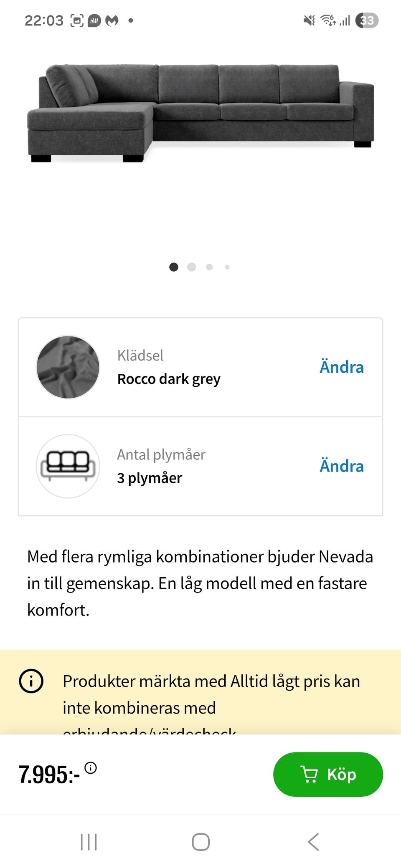This screenshot has height=868, width=401.
Task: Expand the Alltid lågt pris notice text
Action: click(x=211, y=694)
